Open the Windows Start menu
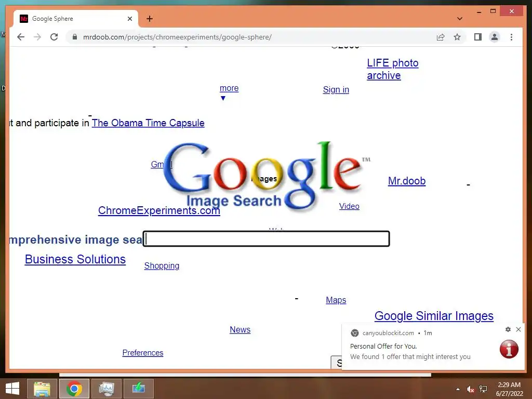The image size is (532, 399). (12, 389)
